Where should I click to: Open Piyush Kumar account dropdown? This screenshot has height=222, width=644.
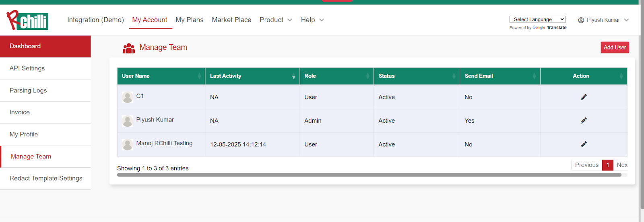pos(603,20)
